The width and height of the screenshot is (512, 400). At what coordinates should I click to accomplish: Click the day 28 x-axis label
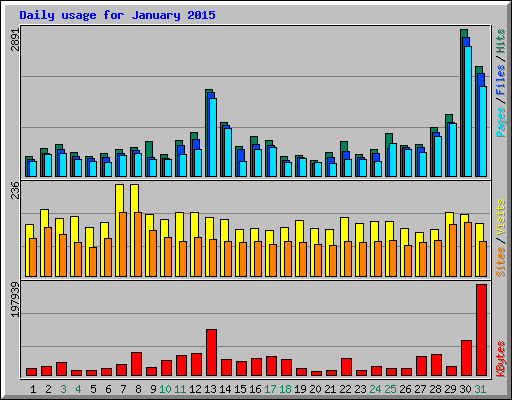pyautogui.click(x=435, y=389)
